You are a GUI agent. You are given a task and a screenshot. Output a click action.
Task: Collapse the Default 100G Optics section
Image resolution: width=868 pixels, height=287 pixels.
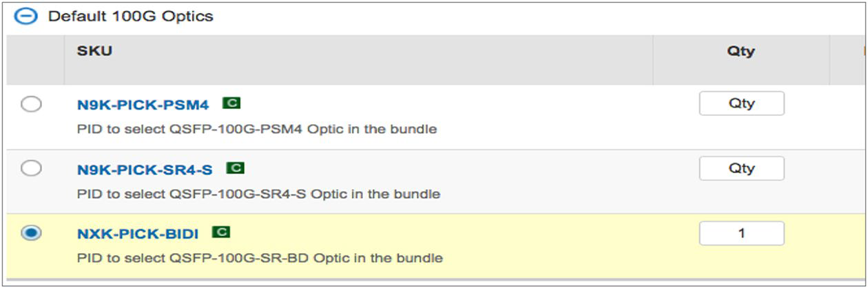coord(26,17)
